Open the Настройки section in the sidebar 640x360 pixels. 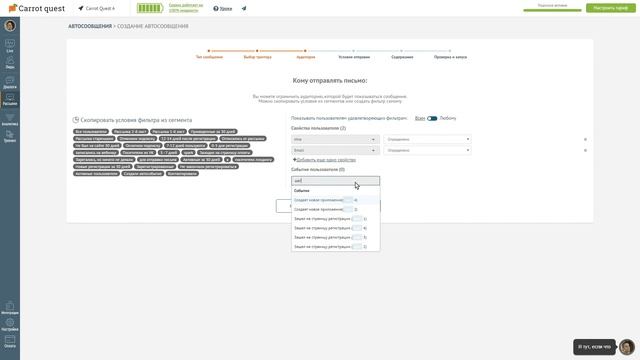pos(10,325)
